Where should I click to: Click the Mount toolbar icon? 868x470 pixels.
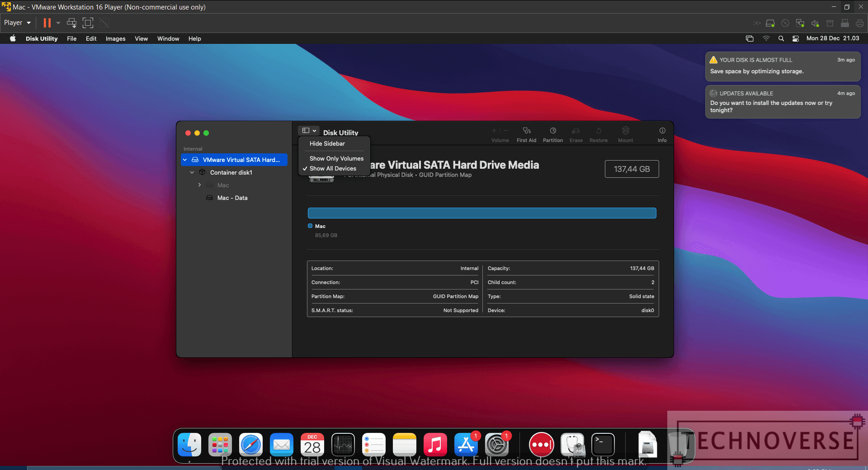coord(626,131)
